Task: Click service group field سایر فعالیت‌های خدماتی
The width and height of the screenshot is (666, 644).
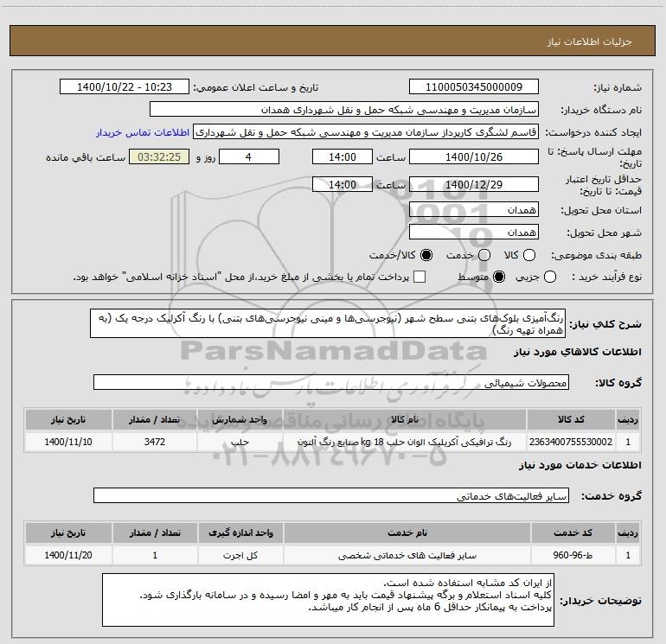Action: pyautogui.click(x=331, y=495)
